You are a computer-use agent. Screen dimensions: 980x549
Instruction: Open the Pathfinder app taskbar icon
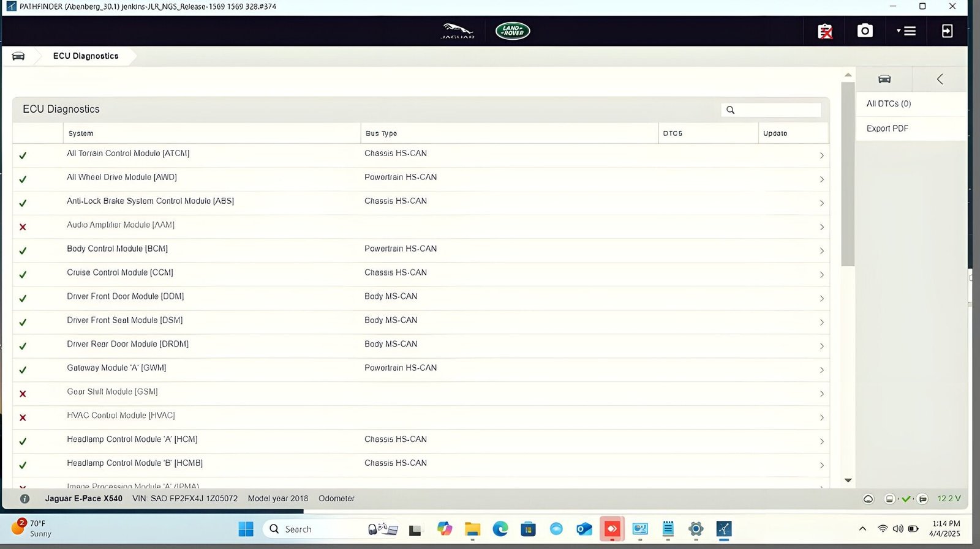coord(724,529)
